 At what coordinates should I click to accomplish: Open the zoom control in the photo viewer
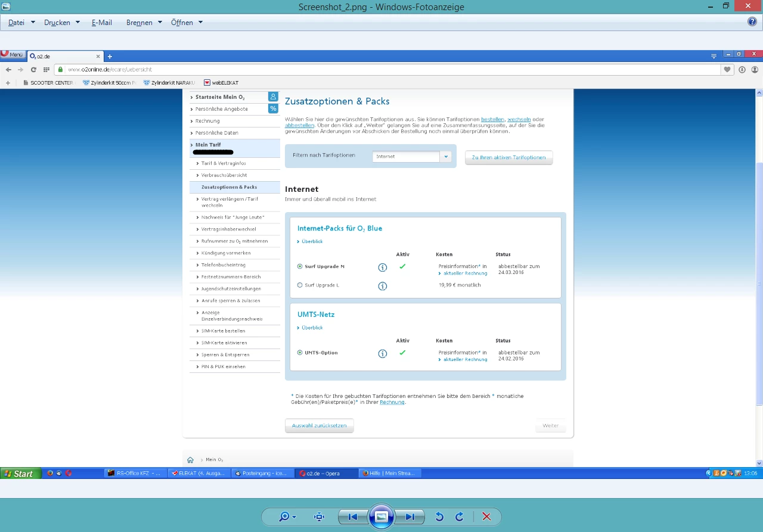pos(287,517)
